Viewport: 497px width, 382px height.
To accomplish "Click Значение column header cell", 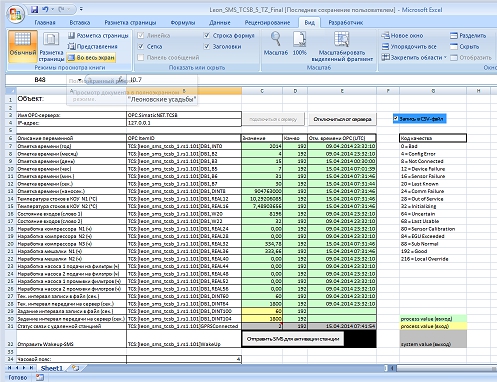I will pos(262,138).
